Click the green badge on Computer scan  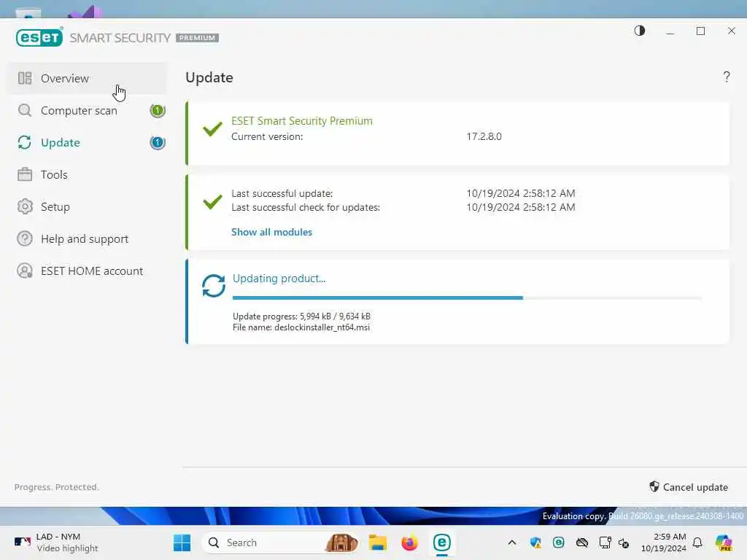tap(158, 111)
